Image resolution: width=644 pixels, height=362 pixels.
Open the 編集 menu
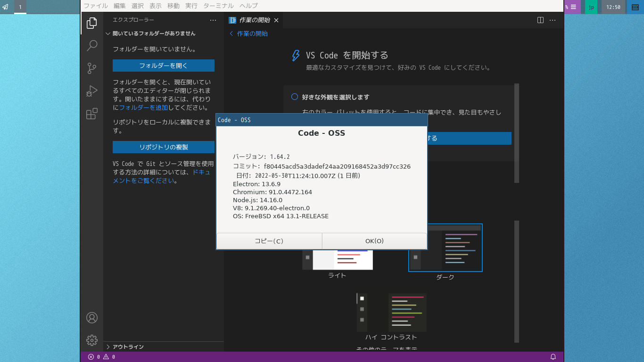120,6
